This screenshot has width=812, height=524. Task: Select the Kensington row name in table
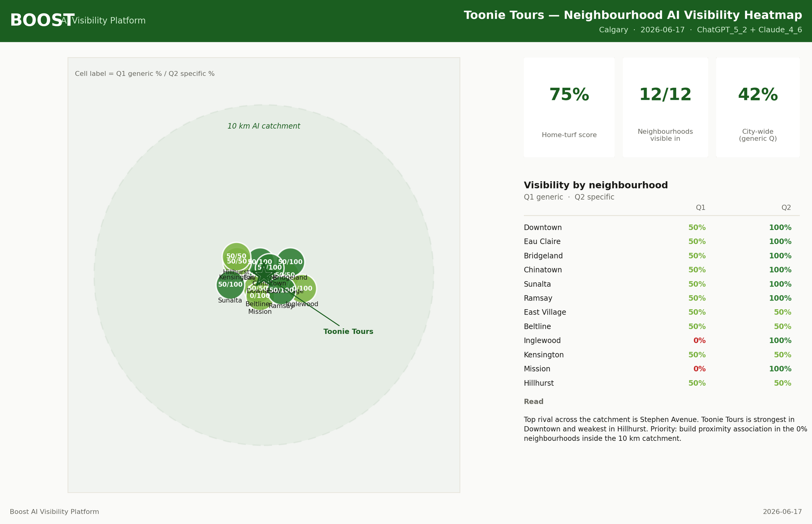coord(544,355)
